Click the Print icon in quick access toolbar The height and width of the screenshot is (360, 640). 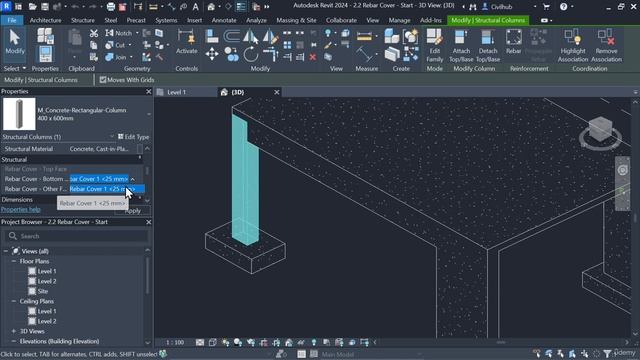[x=111, y=7]
